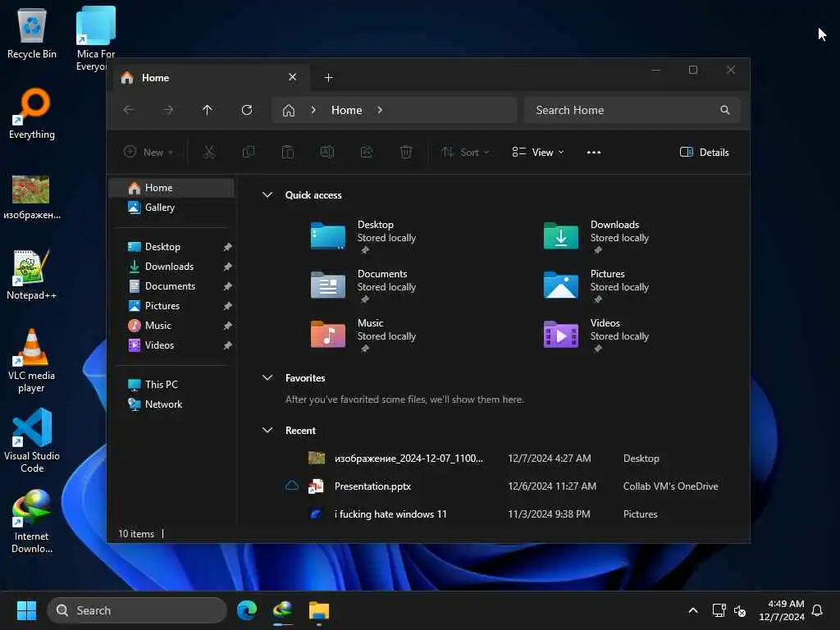Unpin Videos in the navigation pane
The image size is (840, 630).
(x=228, y=345)
